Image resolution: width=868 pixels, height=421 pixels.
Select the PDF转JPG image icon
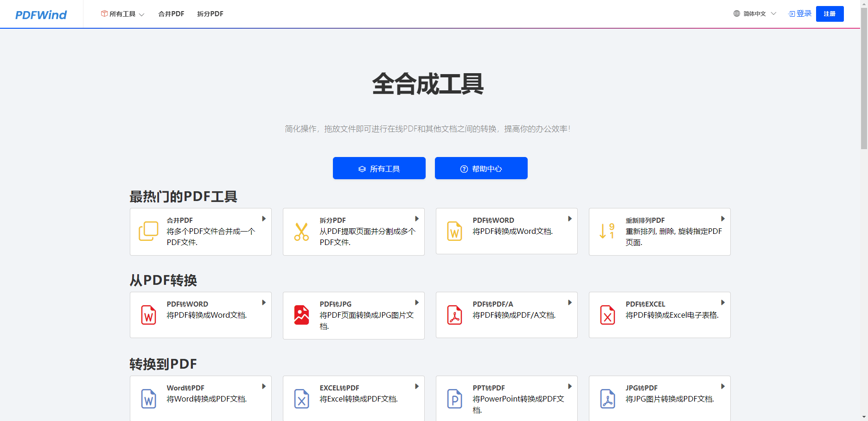click(x=301, y=315)
